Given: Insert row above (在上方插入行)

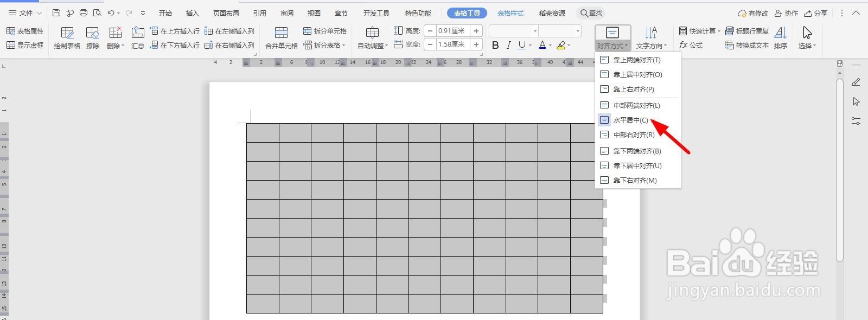Looking at the screenshot, I should 175,31.
